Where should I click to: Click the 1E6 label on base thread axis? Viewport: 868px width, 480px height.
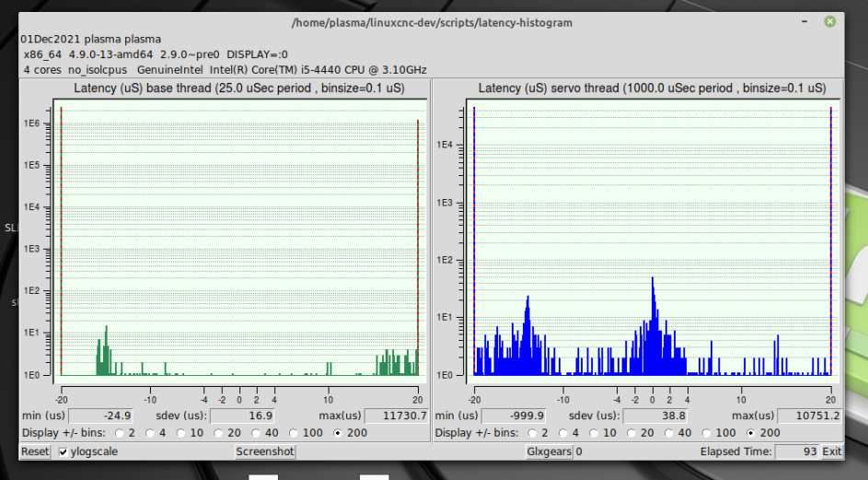pyautogui.click(x=31, y=123)
